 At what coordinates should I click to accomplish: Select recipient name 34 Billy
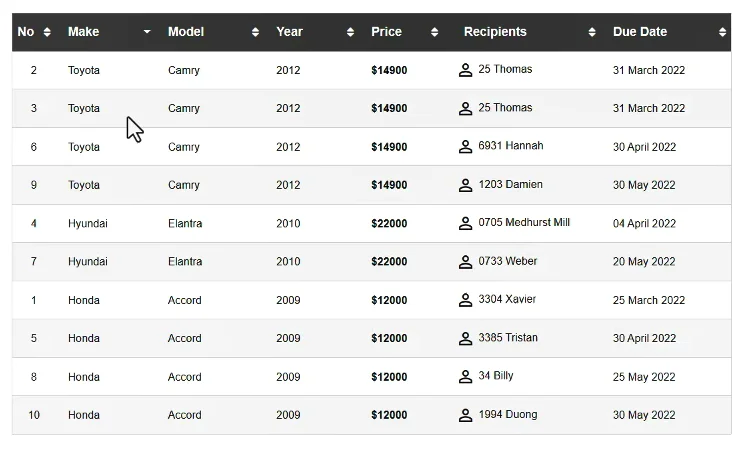coord(495,376)
